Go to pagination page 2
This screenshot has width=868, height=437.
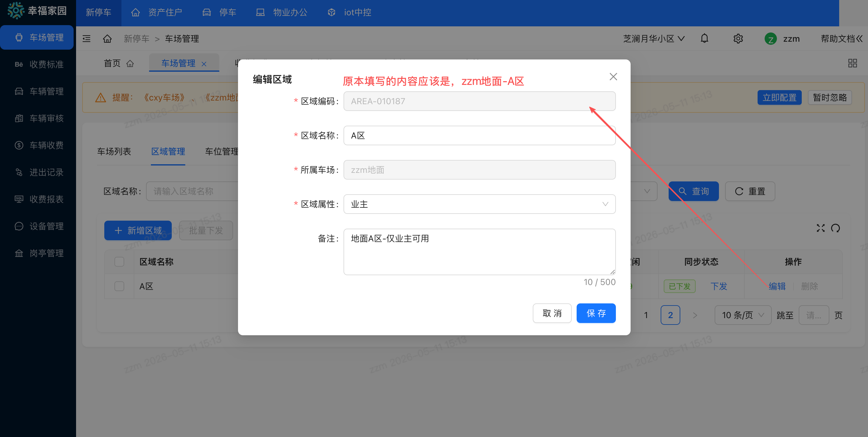[x=670, y=315]
